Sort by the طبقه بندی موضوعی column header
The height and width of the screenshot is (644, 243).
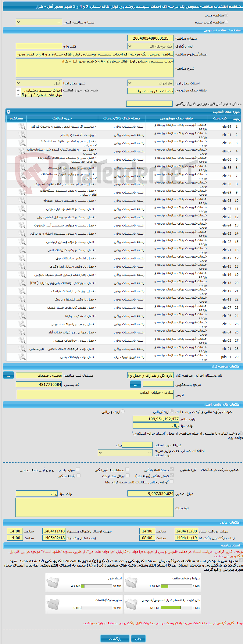coord(177,118)
